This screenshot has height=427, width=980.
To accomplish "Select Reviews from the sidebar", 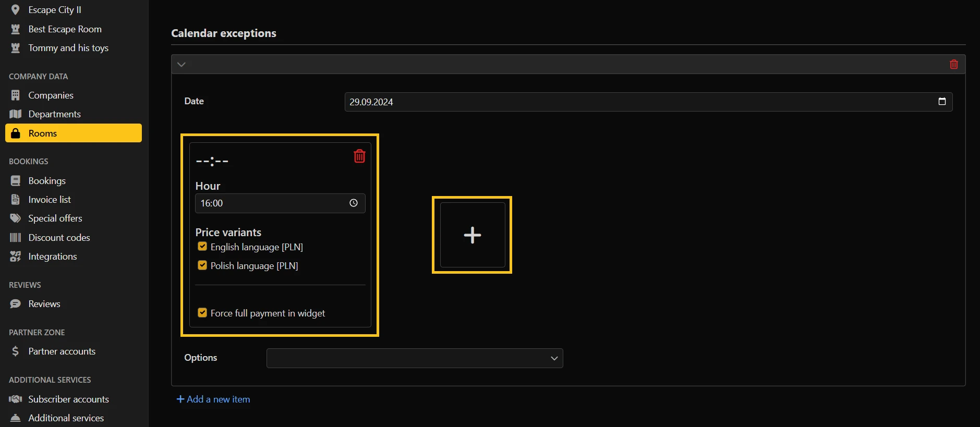I will pos(44,304).
